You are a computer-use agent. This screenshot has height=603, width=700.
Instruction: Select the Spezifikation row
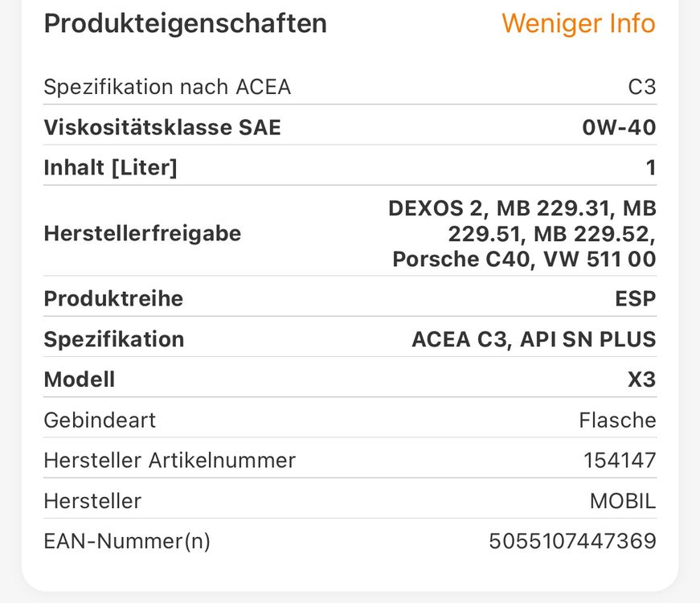[114, 338]
